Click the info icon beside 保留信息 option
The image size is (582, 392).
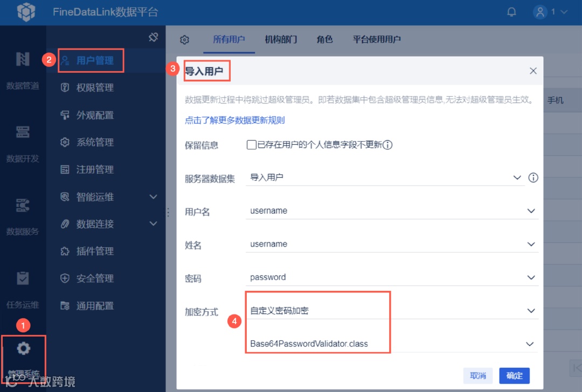pos(387,145)
